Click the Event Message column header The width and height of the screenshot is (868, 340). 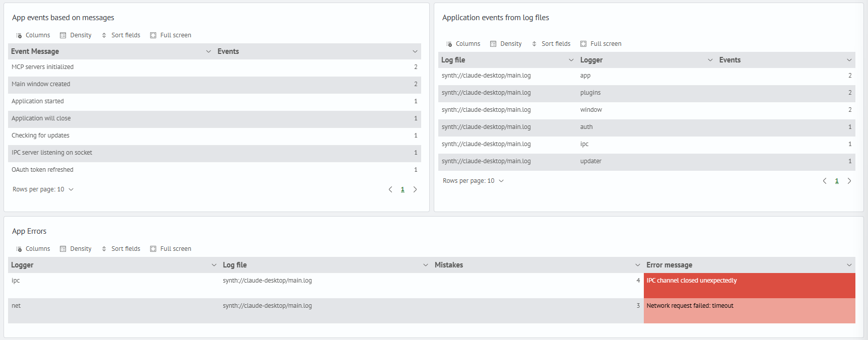click(x=111, y=51)
